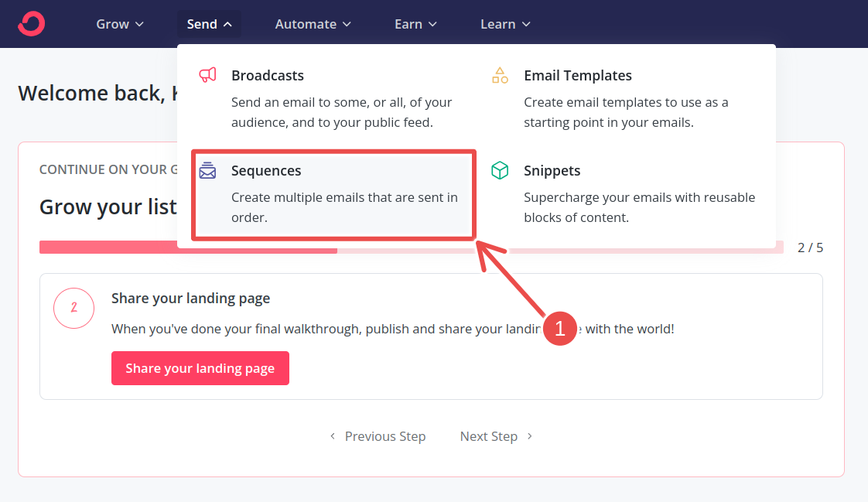The width and height of the screenshot is (868, 502).
Task: Click the Email Templates layout icon
Action: 501,75
